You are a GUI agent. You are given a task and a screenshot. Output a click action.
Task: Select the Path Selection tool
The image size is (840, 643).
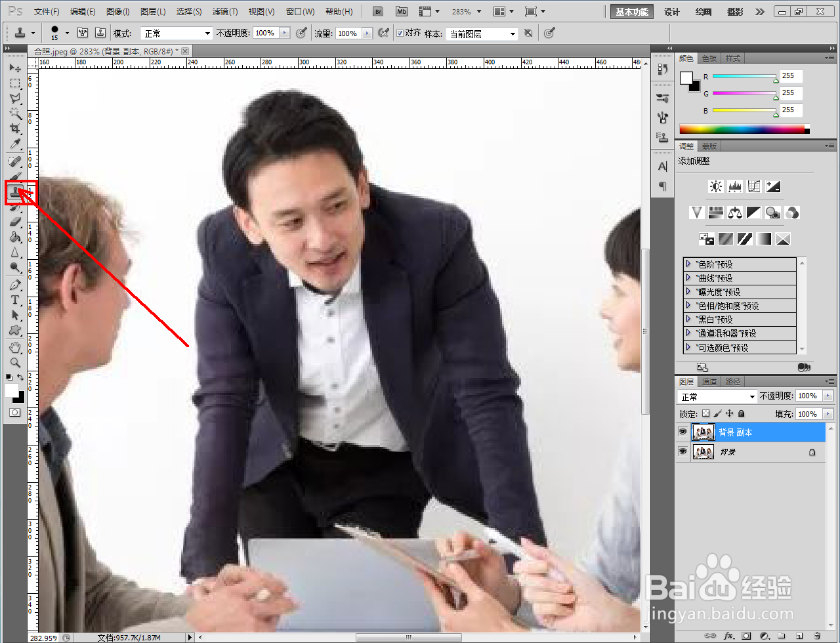click(15, 315)
